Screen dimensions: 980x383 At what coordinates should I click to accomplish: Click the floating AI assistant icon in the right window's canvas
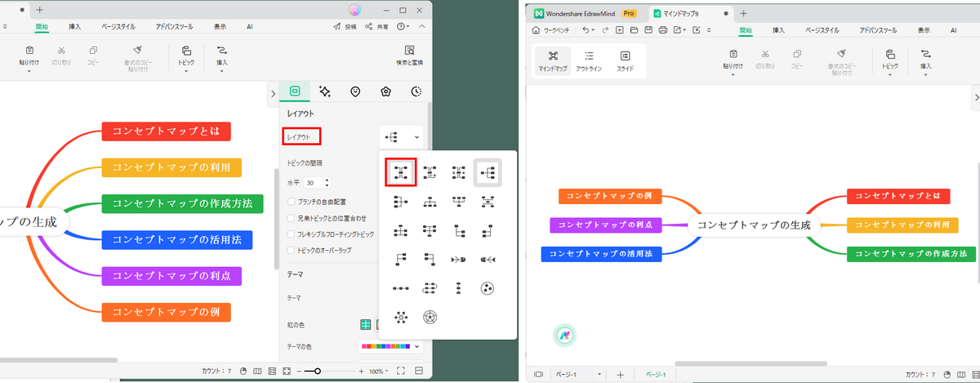(564, 335)
